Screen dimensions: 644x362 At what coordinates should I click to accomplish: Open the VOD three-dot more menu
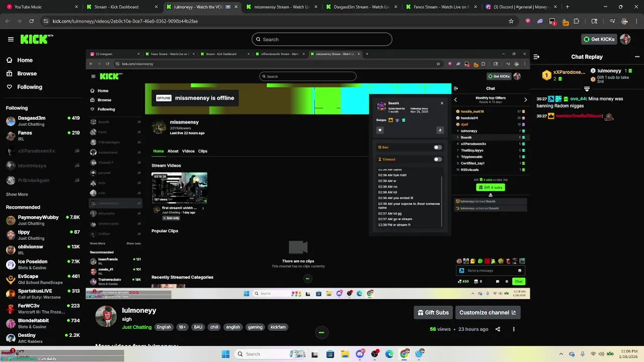[514, 329]
